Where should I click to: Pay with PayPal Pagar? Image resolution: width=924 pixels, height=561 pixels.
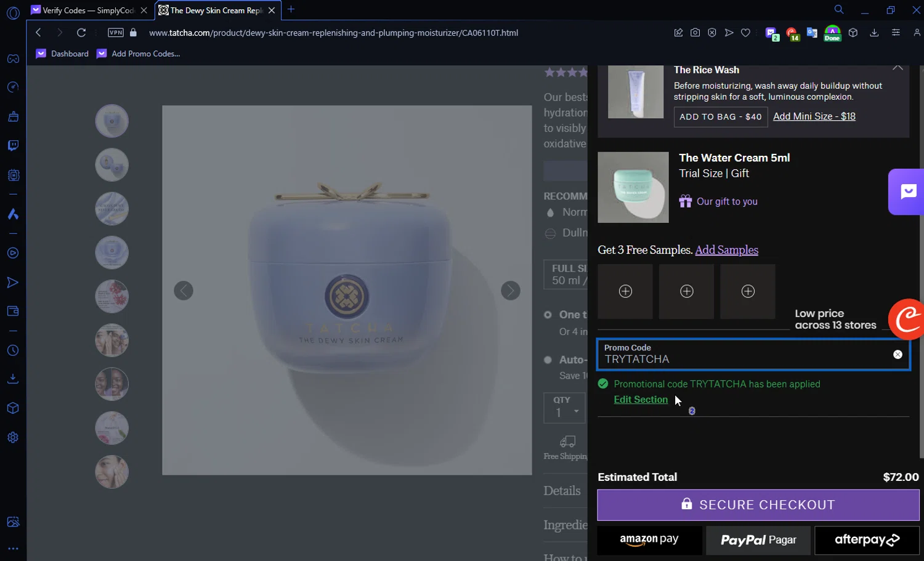pos(758,540)
